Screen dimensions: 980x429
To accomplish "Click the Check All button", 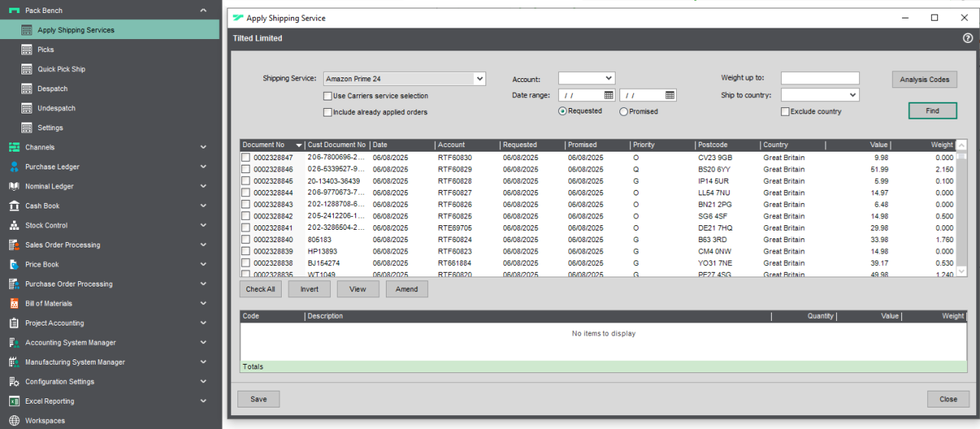I will pos(260,289).
